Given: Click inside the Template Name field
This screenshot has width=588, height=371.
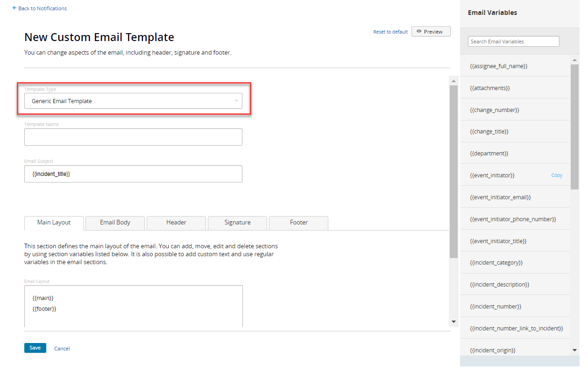Looking at the screenshot, I should click(x=133, y=137).
